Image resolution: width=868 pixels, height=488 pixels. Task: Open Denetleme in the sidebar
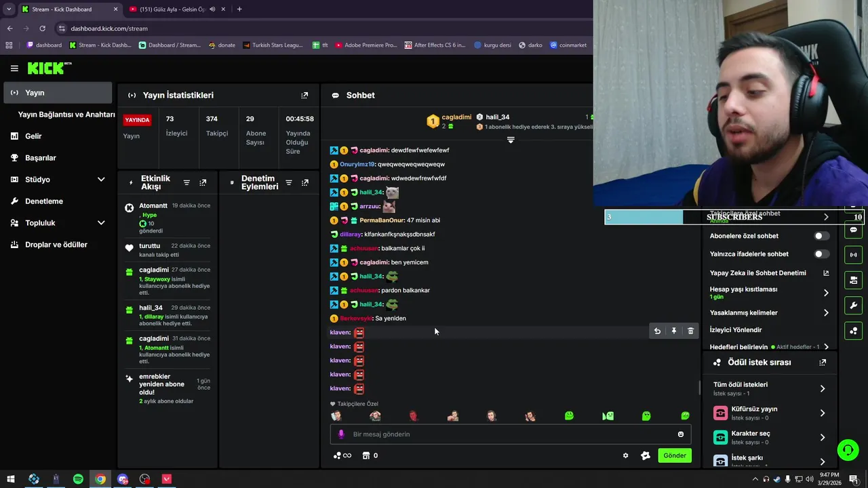click(58, 201)
